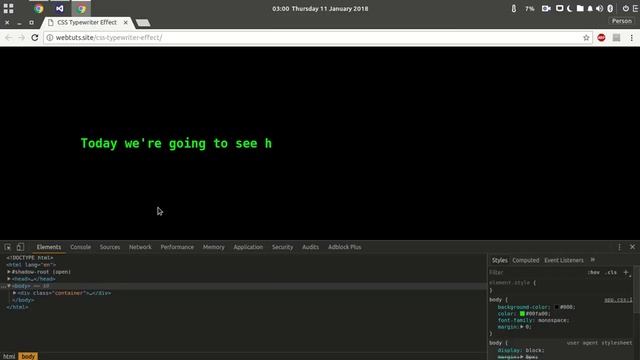This screenshot has width=640, height=360.
Task: View site information icon in address bar
Action: click(49, 38)
